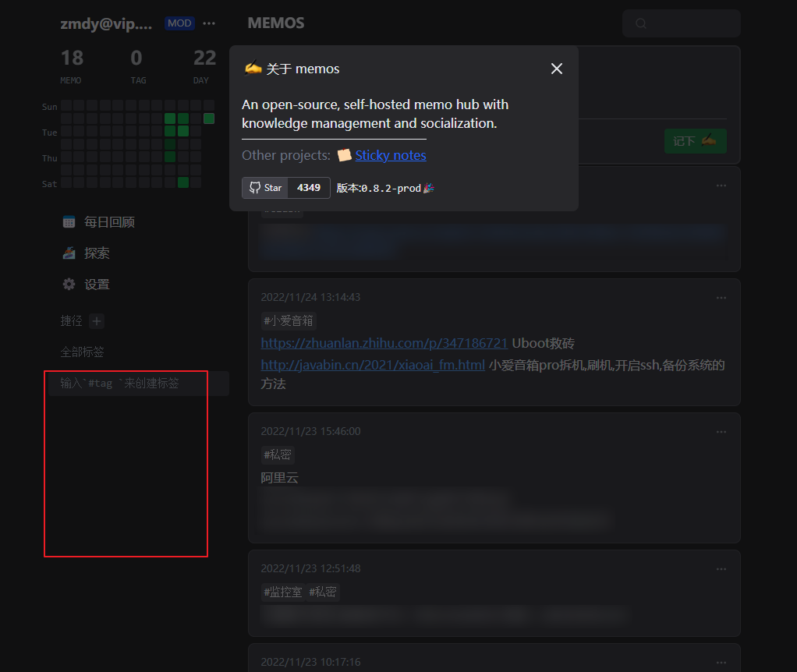Click the 4349 star count
This screenshot has height=672, width=797.
(309, 188)
